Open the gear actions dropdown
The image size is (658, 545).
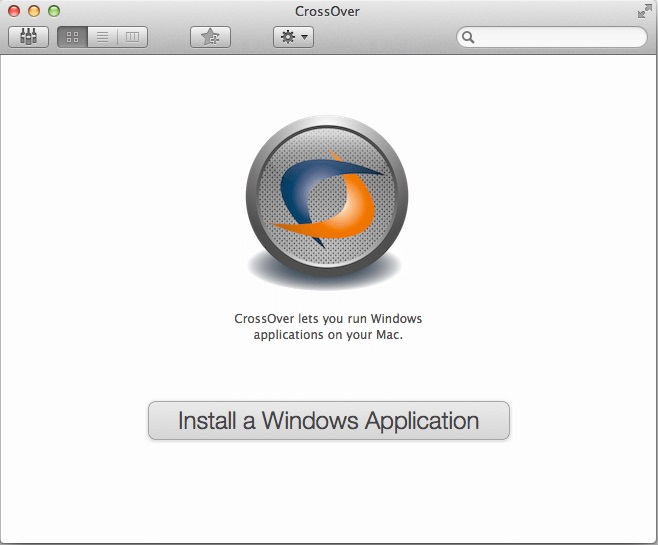pos(293,37)
